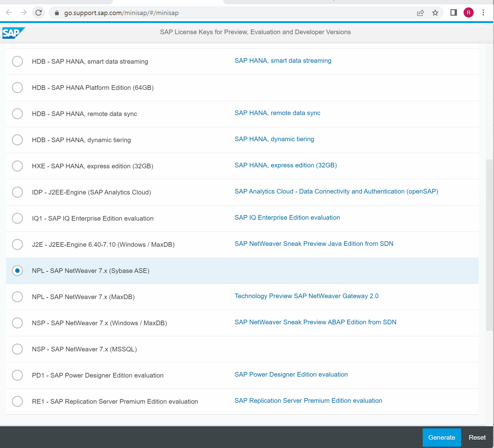494x448 pixels.
Task: Open SAP Analytics Cloud openSAP link
Action: [x=336, y=191]
